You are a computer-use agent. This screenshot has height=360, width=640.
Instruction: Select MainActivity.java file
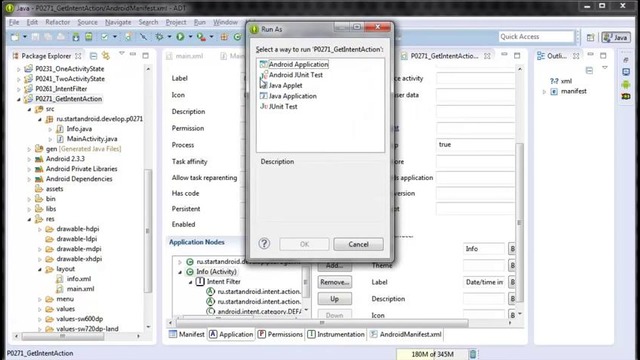coord(92,139)
